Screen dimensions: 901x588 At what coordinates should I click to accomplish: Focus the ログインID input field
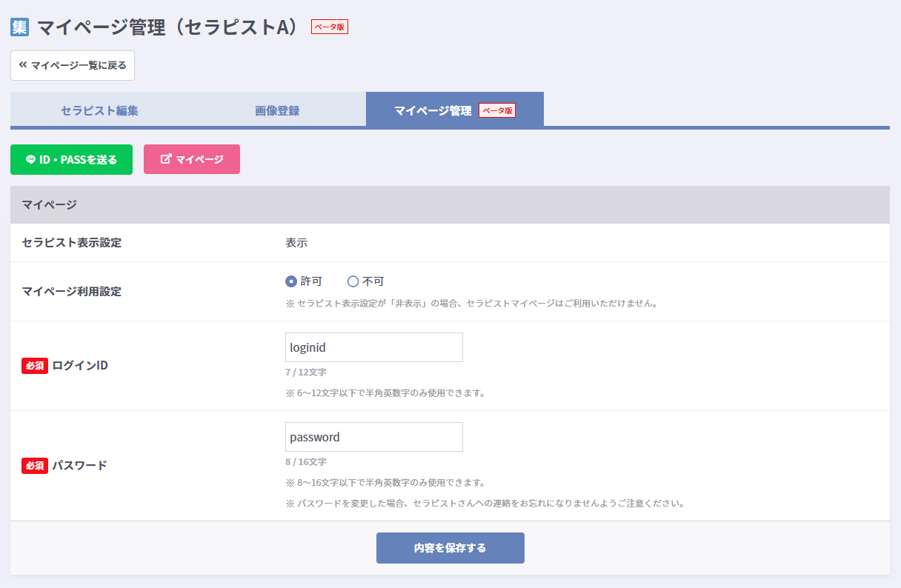[373, 347]
